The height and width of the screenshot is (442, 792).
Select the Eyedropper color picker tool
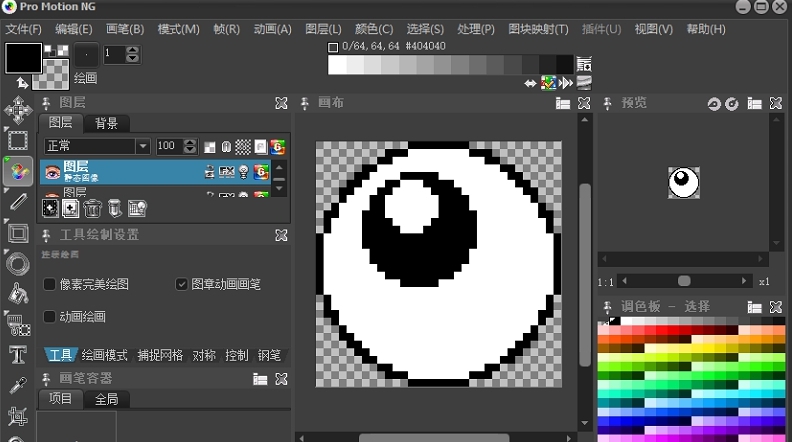coord(18,385)
